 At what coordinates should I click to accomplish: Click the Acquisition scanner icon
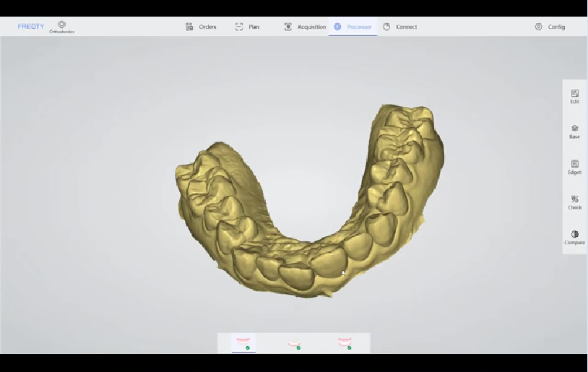[x=288, y=27]
